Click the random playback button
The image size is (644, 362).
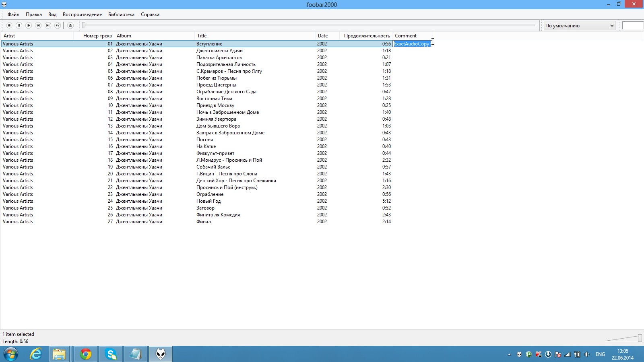[x=58, y=25]
